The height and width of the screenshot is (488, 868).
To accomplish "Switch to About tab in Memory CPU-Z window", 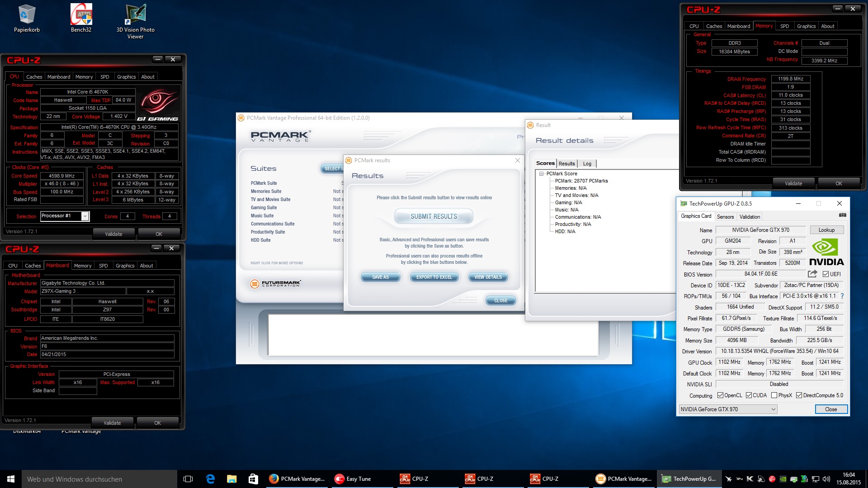I will point(828,26).
